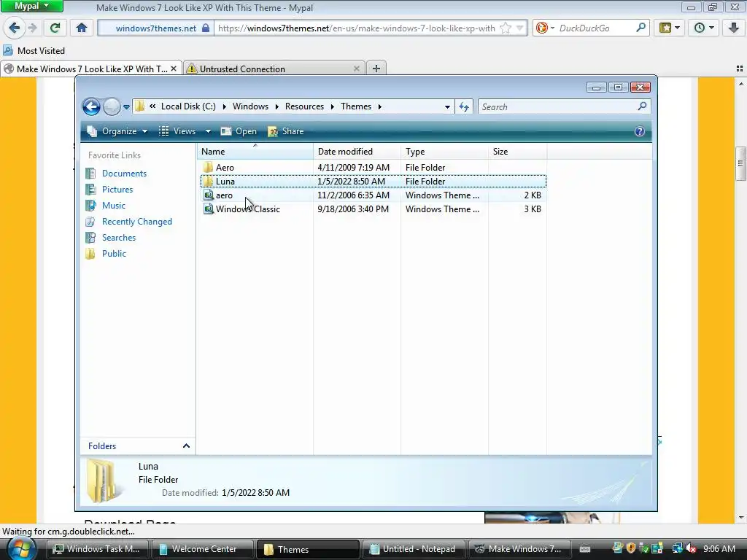The height and width of the screenshot is (560, 747).
Task: Click Explorer forward navigation button
Action: click(x=112, y=106)
